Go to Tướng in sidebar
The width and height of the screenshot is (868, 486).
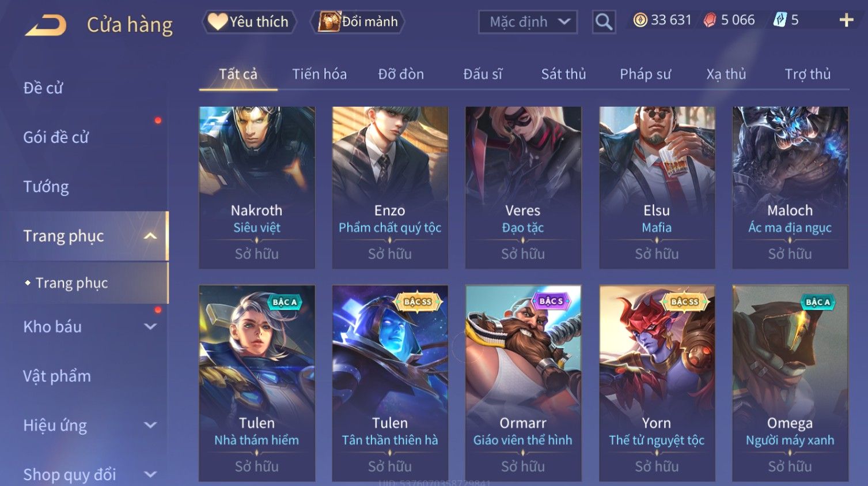(46, 187)
